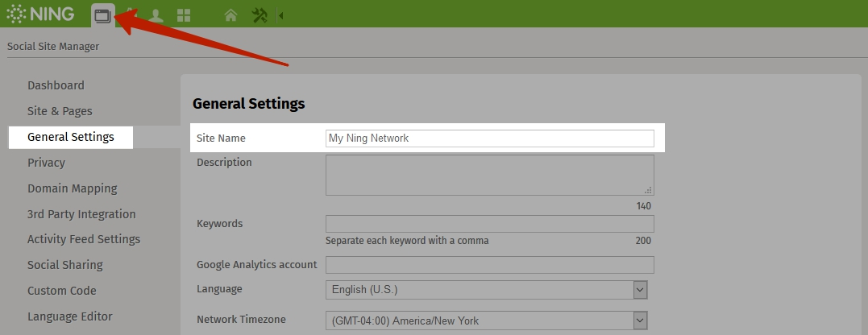Image resolution: width=868 pixels, height=335 pixels.
Task: Click the 200 character counter
Action: 643,241
